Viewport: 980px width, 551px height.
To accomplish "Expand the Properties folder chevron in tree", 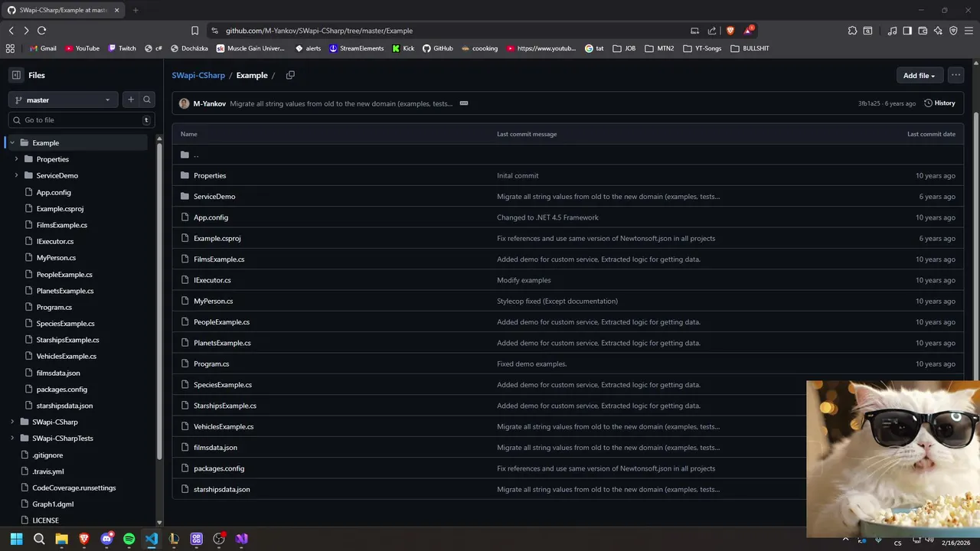I will (16, 159).
